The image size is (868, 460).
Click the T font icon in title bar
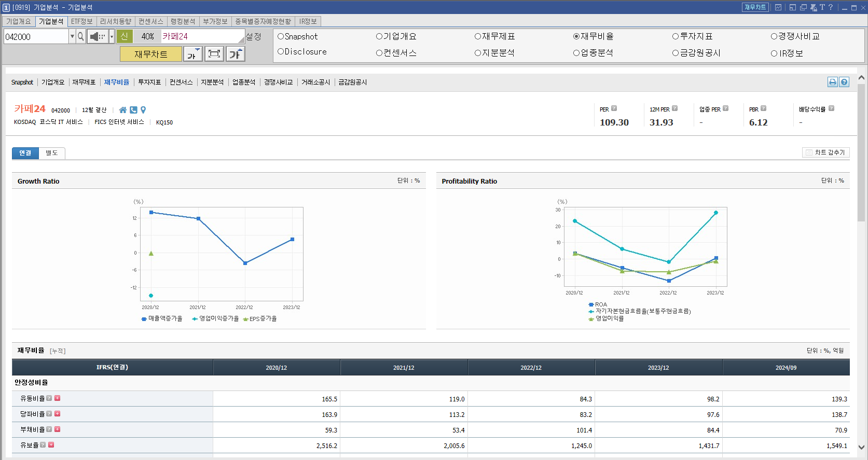[x=822, y=7]
